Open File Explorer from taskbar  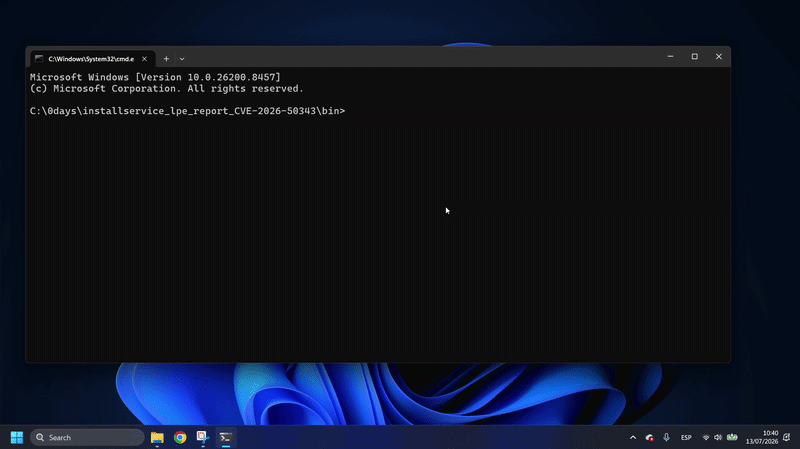click(157, 437)
